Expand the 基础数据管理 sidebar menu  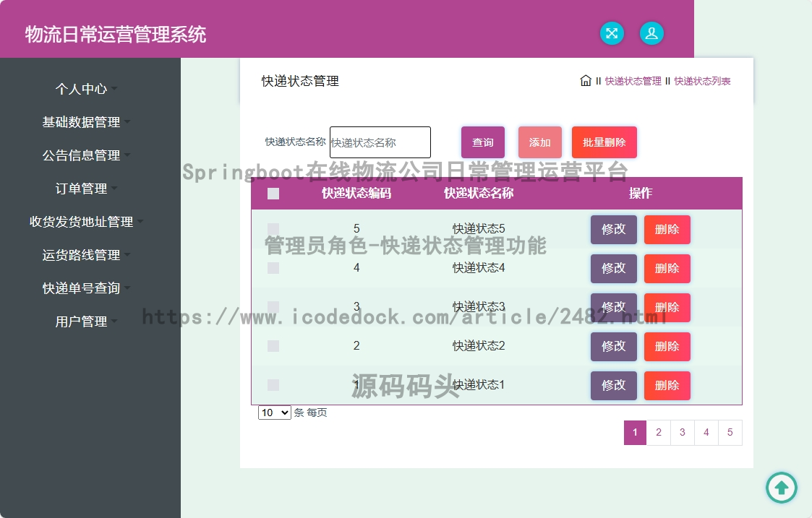tap(86, 122)
